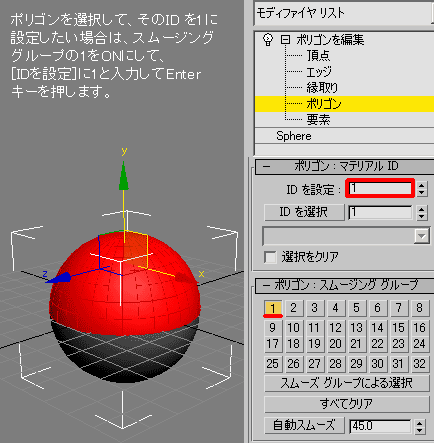Screen dimensions: 434x443
Task: Toggle smoothing group 16 button
Action: 419,328
